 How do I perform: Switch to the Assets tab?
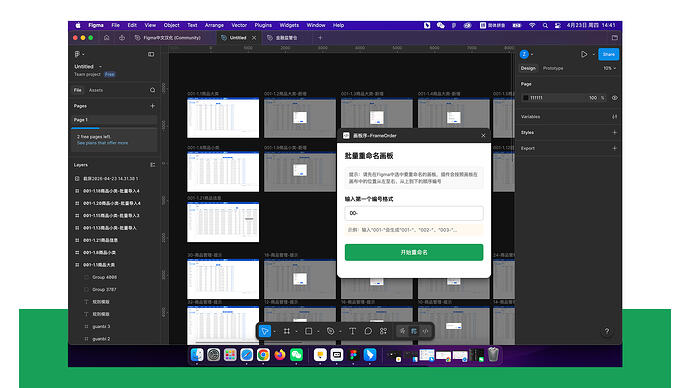click(x=96, y=90)
